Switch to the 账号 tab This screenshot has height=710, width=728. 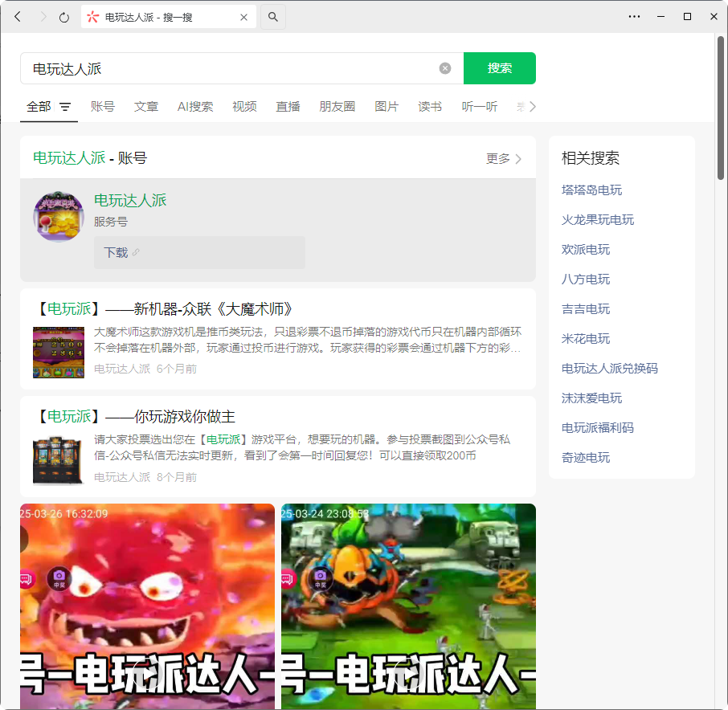pyautogui.click(x=103, y=107)
